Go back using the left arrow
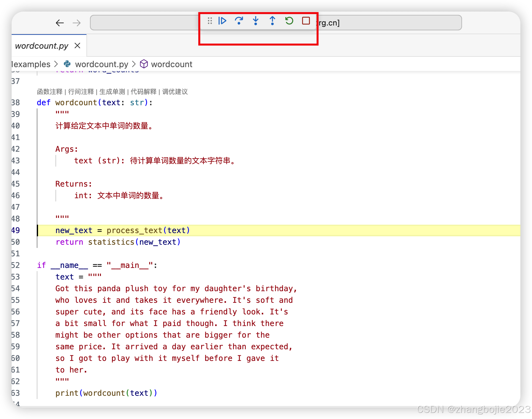 60,23
